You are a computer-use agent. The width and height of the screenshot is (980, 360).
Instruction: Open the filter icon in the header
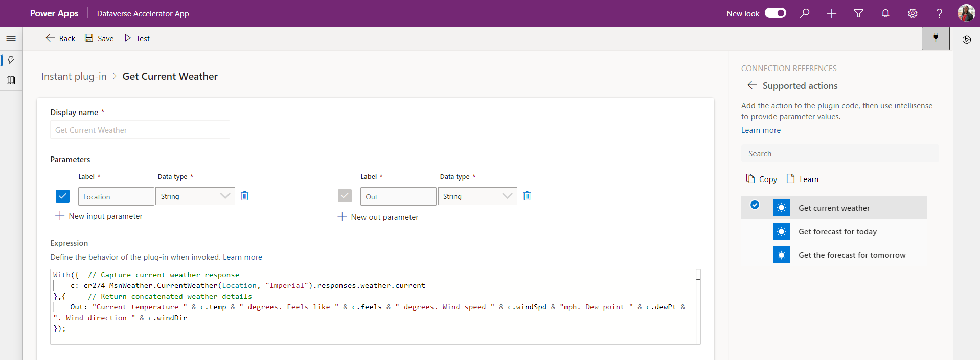click(858, 13)
